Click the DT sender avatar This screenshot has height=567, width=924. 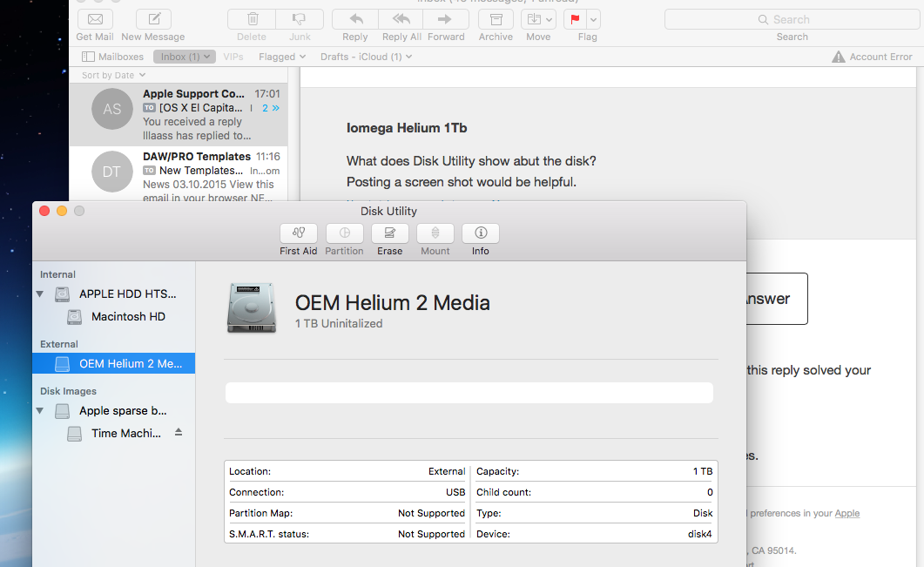(112, 172)
